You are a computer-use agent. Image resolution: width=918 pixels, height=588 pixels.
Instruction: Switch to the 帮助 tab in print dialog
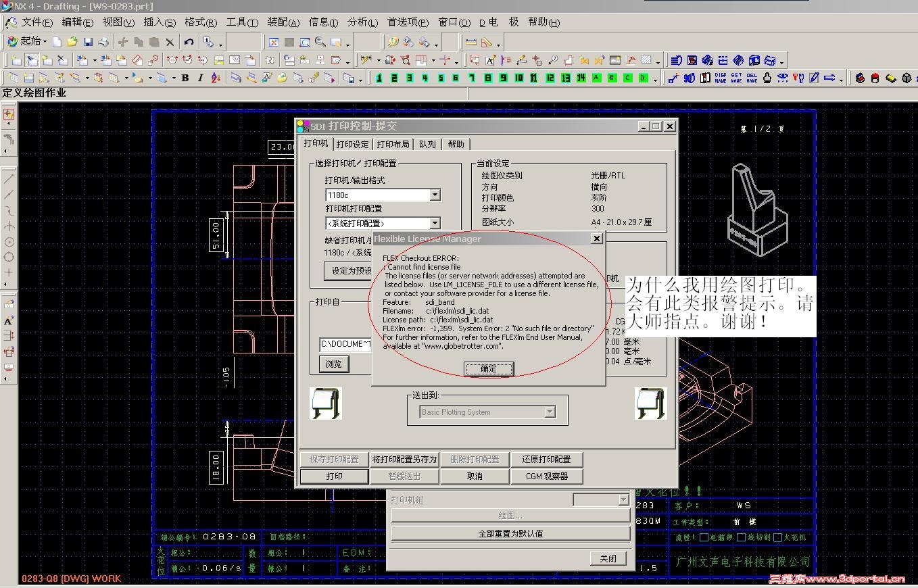(x=456, y=144)
